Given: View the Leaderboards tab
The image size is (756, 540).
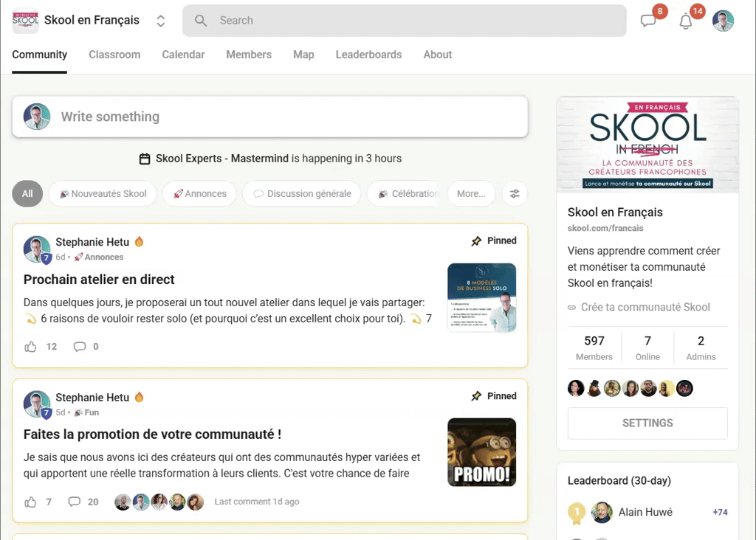Looking at the screenshot, I should pyautogui.click(x=368, y=55).
